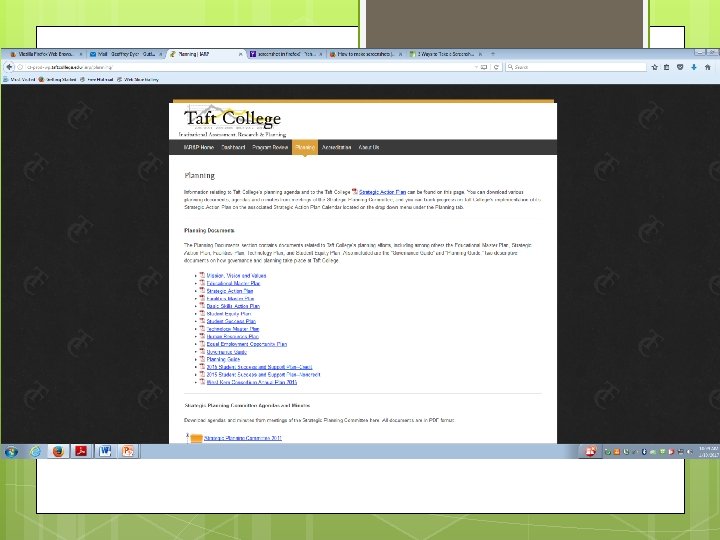The height and width of the screenshot is (540, 720).
Task: Click the PDF icon beside Planning Guide
Action: click(x=202, y=359)
